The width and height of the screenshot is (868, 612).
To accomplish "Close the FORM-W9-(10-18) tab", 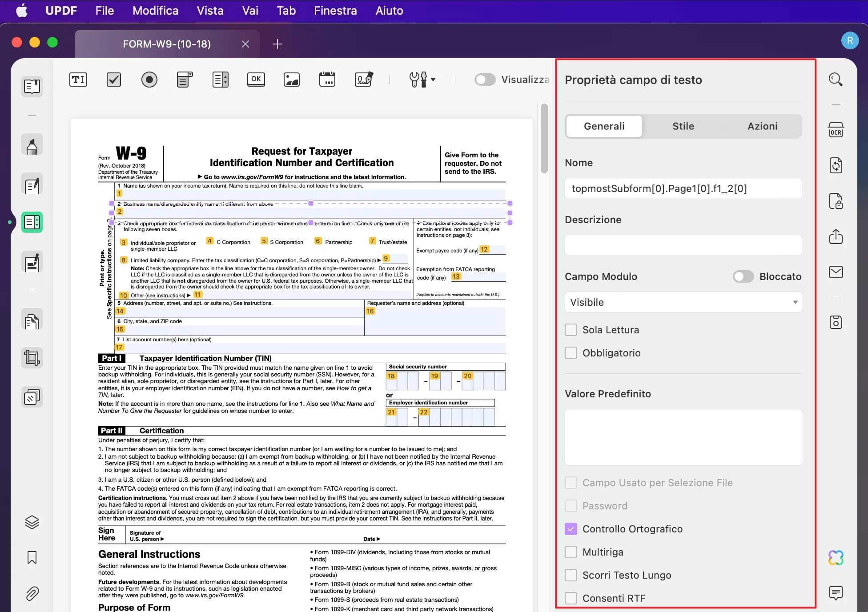I will point(245,44).
